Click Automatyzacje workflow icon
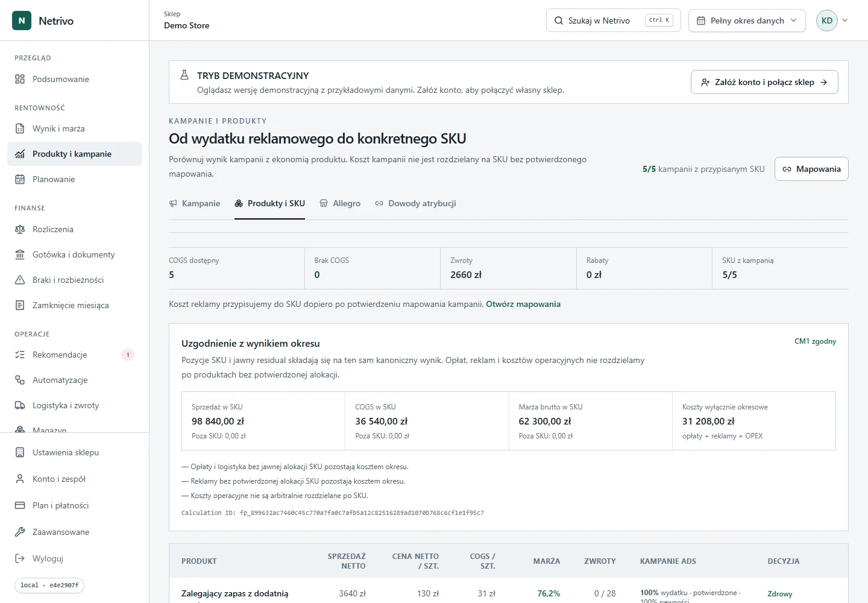Viewport: 868px width, 603px height. [20, 380]
